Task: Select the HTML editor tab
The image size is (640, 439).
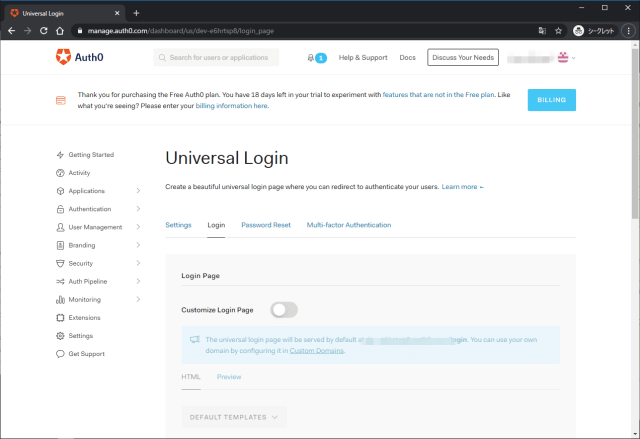Action: click(191, 377)
